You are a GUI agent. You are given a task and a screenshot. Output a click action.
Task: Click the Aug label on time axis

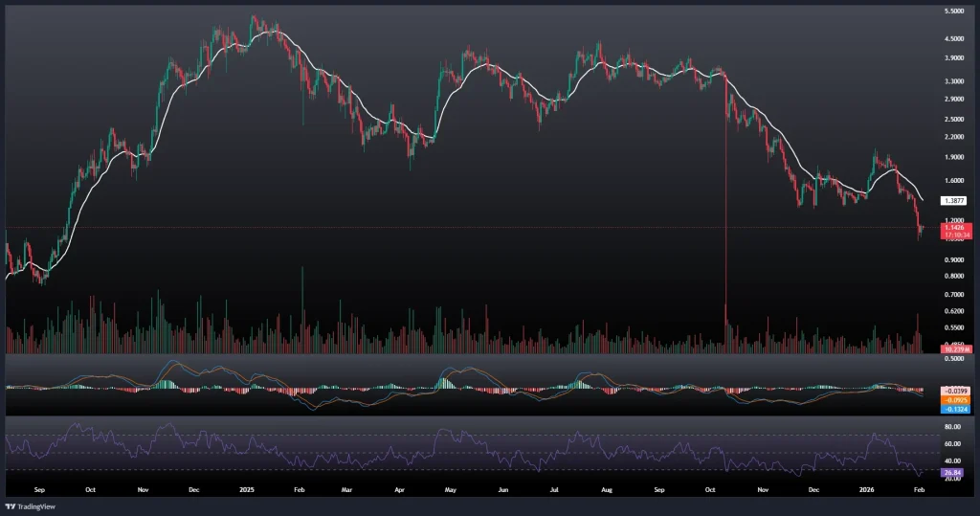605,488
